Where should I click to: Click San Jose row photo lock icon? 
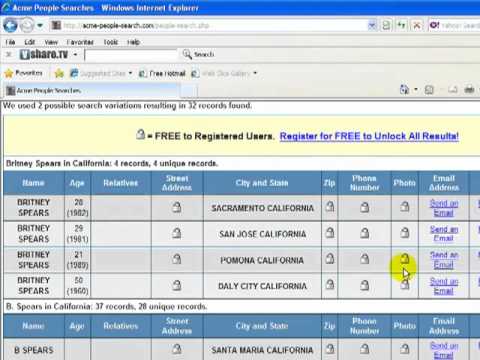(405, 232)
